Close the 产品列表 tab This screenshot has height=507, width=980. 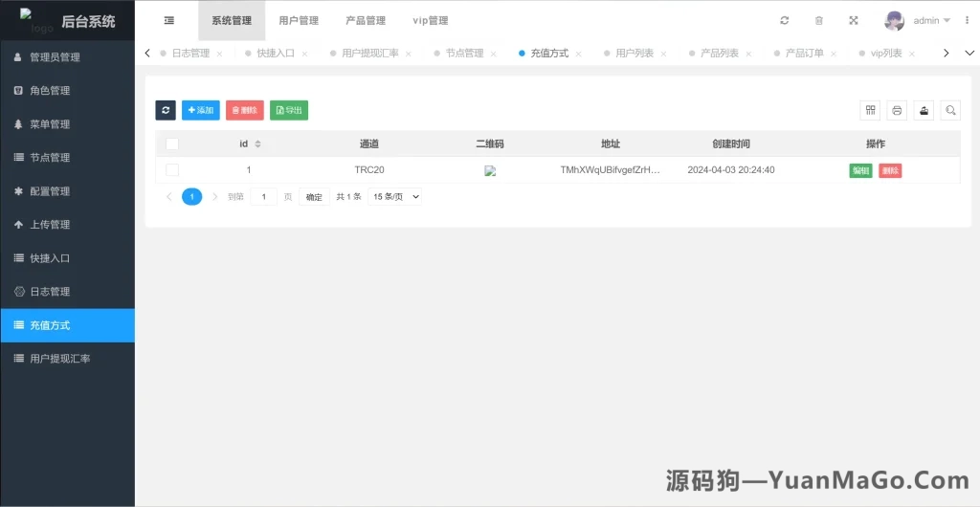[748, 54]
